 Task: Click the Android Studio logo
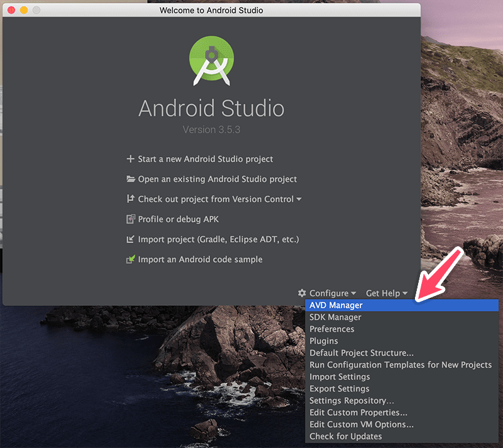[x=211, y=60]
